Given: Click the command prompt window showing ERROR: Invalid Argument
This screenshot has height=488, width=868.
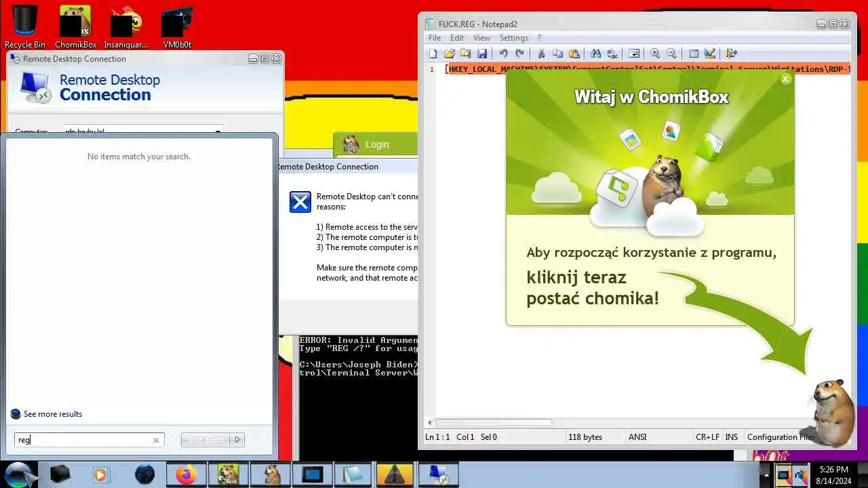Looking at the screenshot, I should click(358, 397).
